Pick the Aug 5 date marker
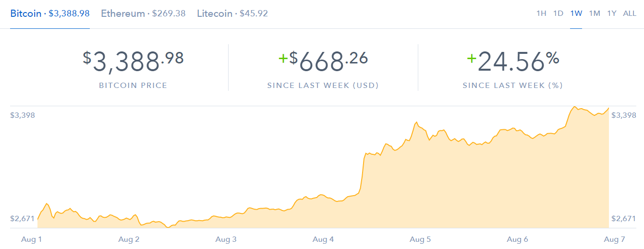The width and height of the screenshot is (644, 249). 420,239
